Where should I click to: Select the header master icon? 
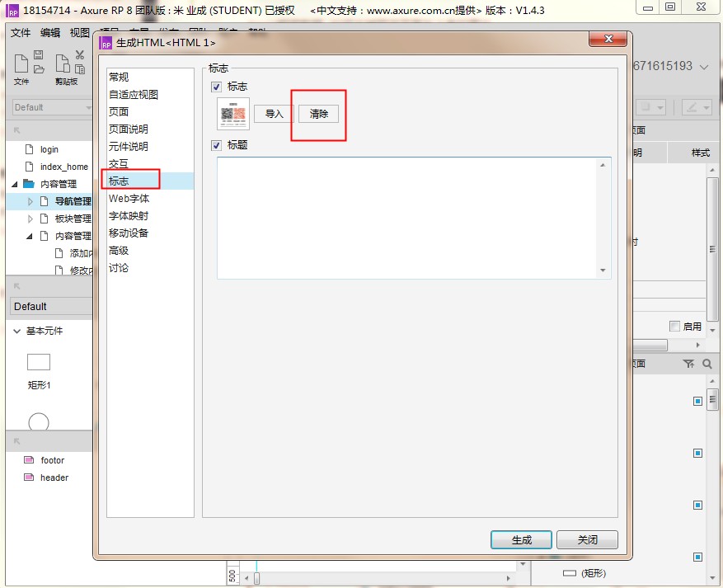click(x=29, y=477)
